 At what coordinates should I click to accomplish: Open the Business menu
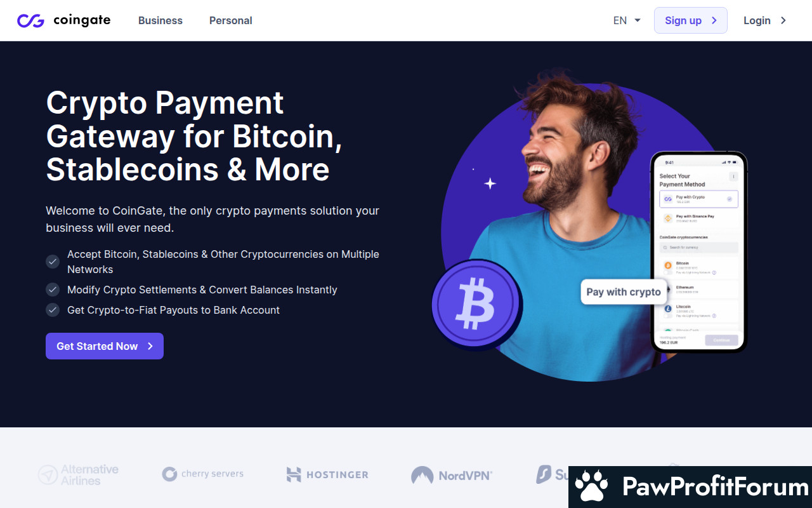(160, 20)
